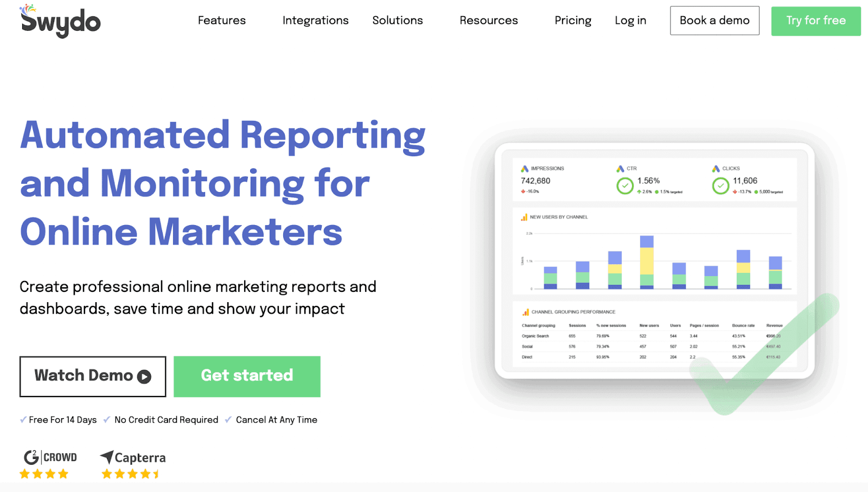The image size is (868, 492).
Task: Click the Log in link
Action: click(x=630, y=21)
